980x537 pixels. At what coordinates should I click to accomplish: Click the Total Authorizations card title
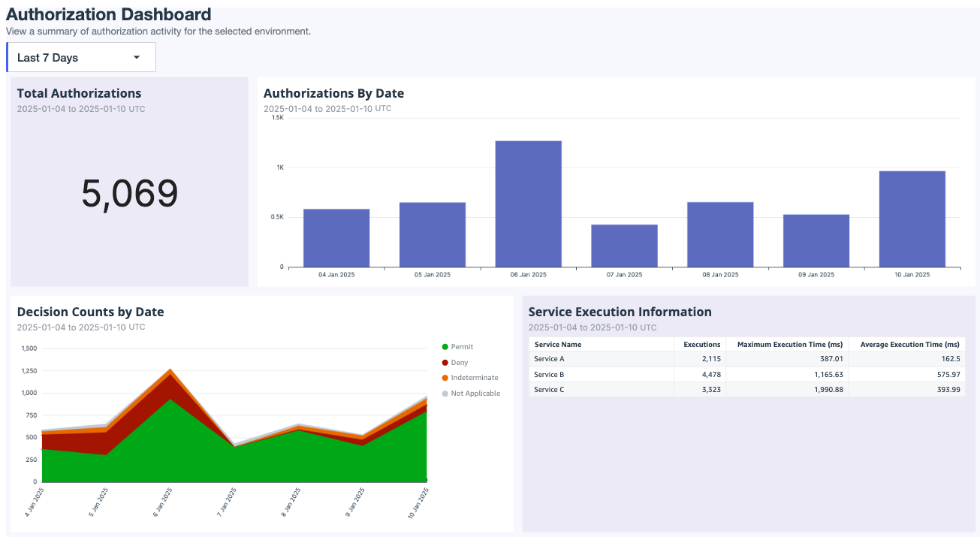pyautogui.click(x=79, y=94)
